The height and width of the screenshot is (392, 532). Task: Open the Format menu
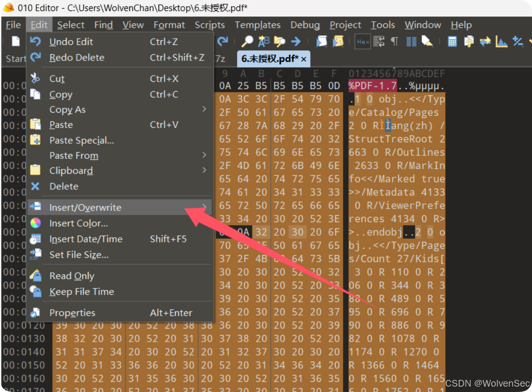point(169,25)
